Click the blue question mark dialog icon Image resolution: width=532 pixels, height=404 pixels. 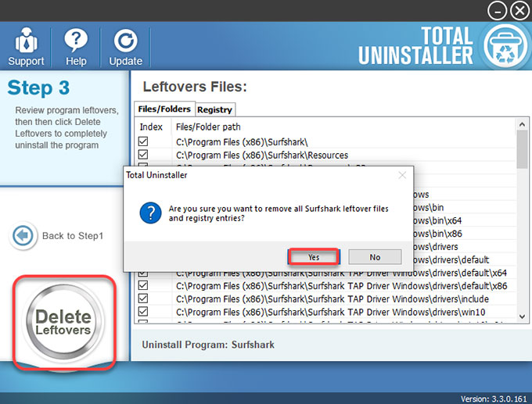tap(150, 213)
